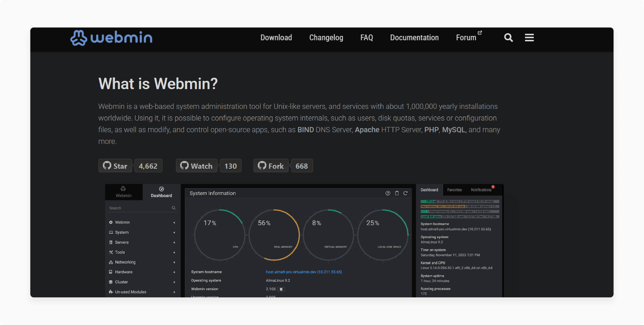Click the Fork button on GitHub
The width and height of the screenshot is (644, 325).
tap(270, 166)
